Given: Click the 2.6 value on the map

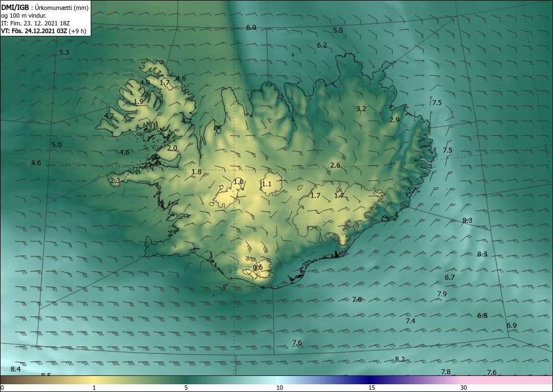Looking at the screenshot, I should (x=335, y=165).
